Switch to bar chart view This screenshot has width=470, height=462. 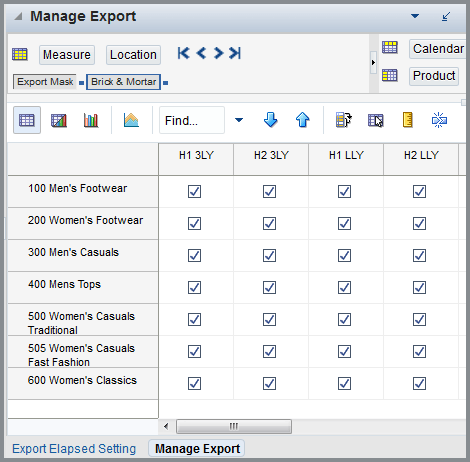(91, 120)
